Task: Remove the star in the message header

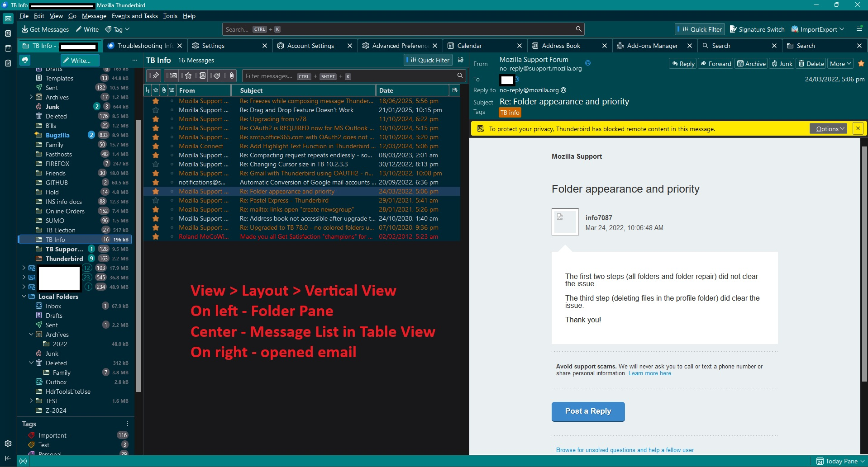Action: (x=861, y=64)
